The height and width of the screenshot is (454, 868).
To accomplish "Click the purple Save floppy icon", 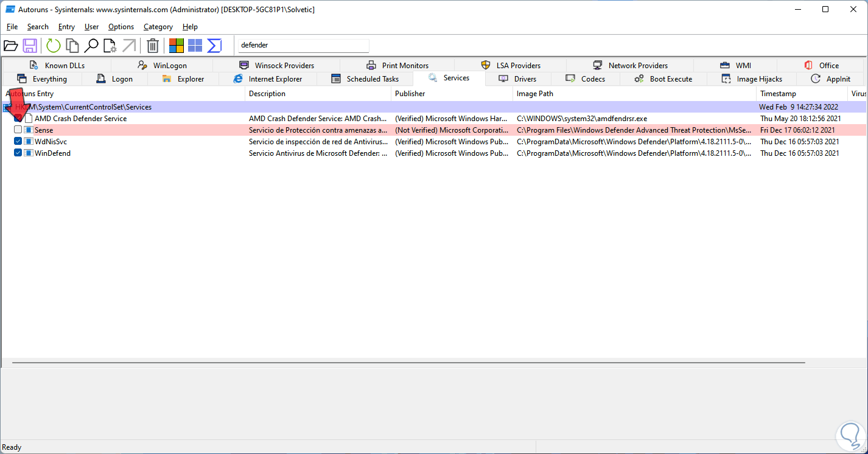I will pyautogui.click(x=30, y=46).
